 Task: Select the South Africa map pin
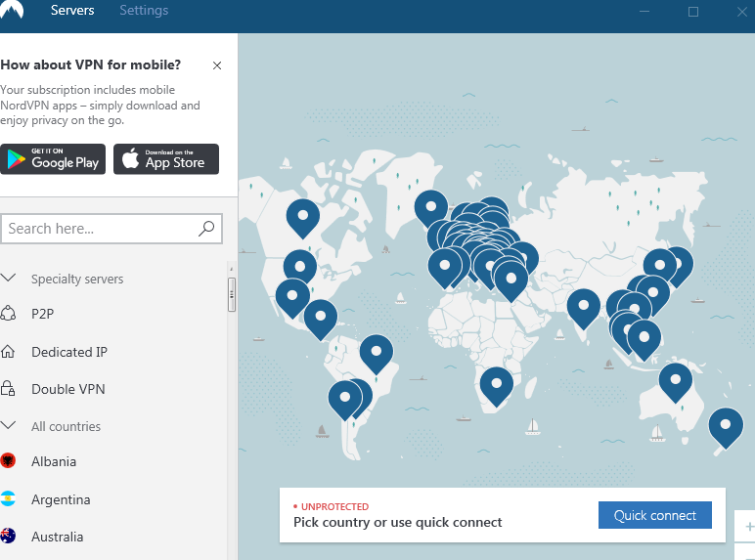(497, 387)
